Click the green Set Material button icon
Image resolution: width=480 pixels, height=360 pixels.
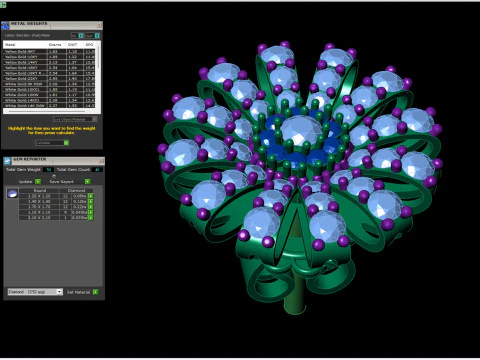click(x=95, y=292)
